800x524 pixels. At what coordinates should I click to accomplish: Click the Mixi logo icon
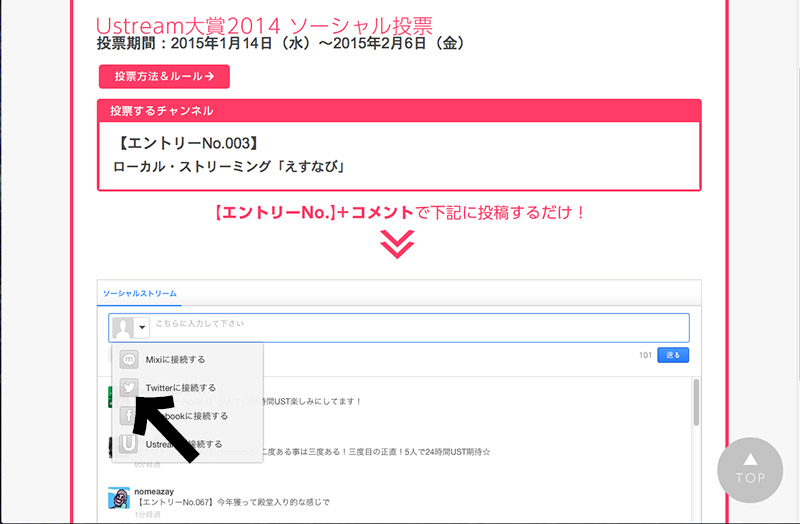129,360
